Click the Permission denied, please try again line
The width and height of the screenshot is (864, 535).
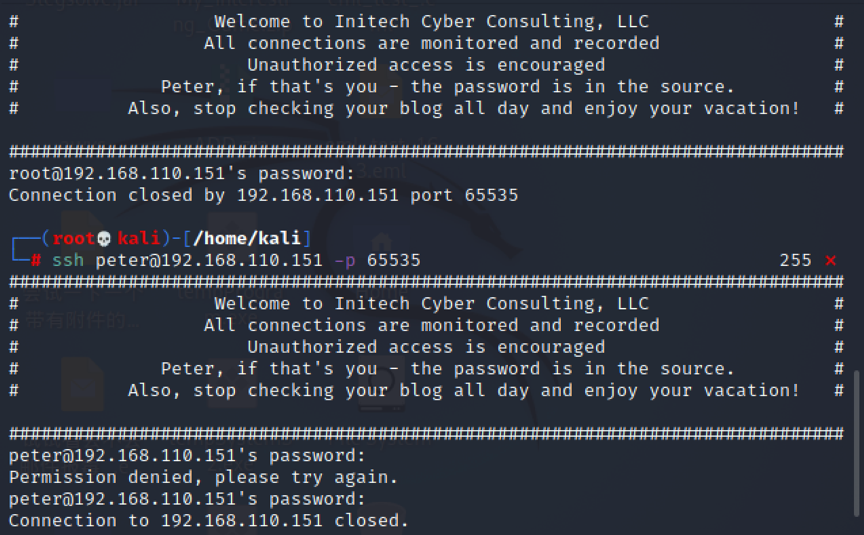[203, 477]
